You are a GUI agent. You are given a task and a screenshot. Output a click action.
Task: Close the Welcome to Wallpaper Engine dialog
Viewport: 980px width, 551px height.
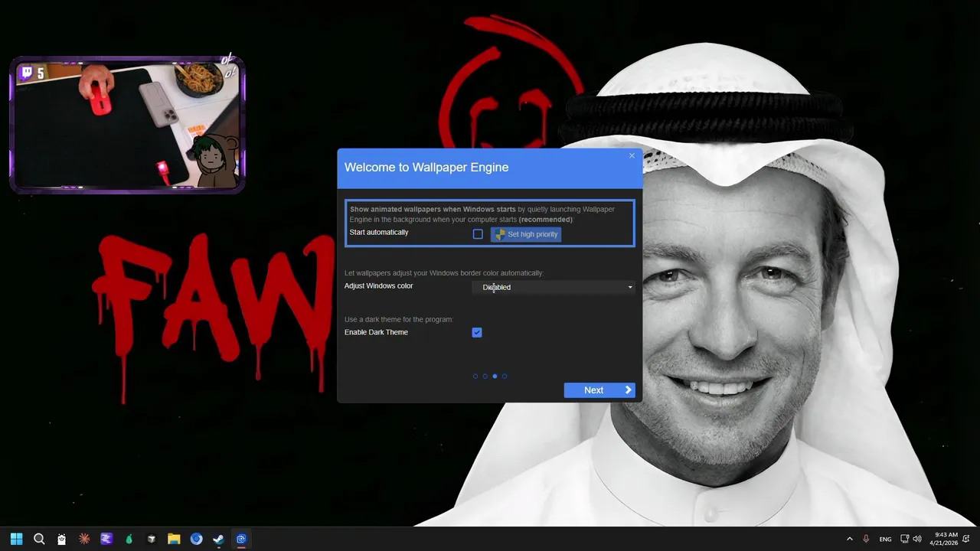pyautogui.click(x=632, y=155)
